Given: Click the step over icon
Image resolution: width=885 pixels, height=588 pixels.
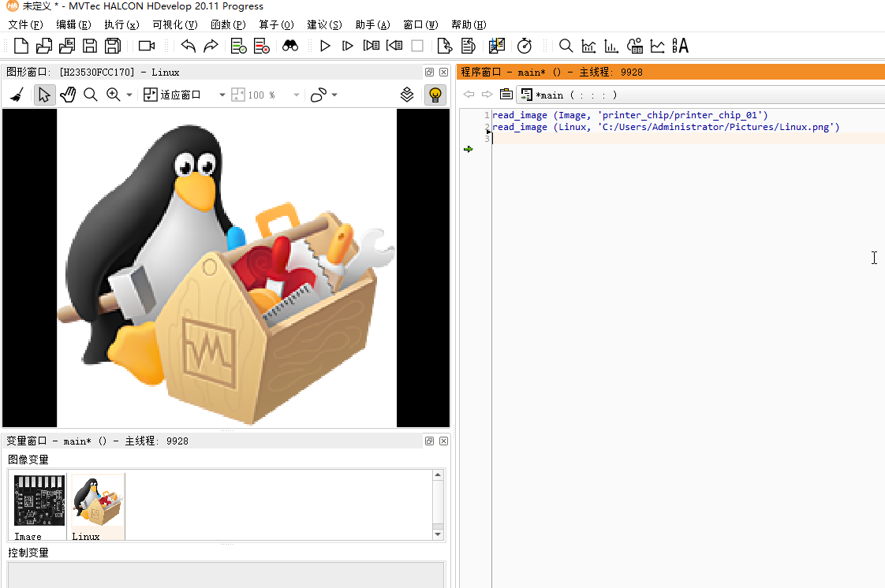Looking at the screenshot, I should tap(371, 46).
